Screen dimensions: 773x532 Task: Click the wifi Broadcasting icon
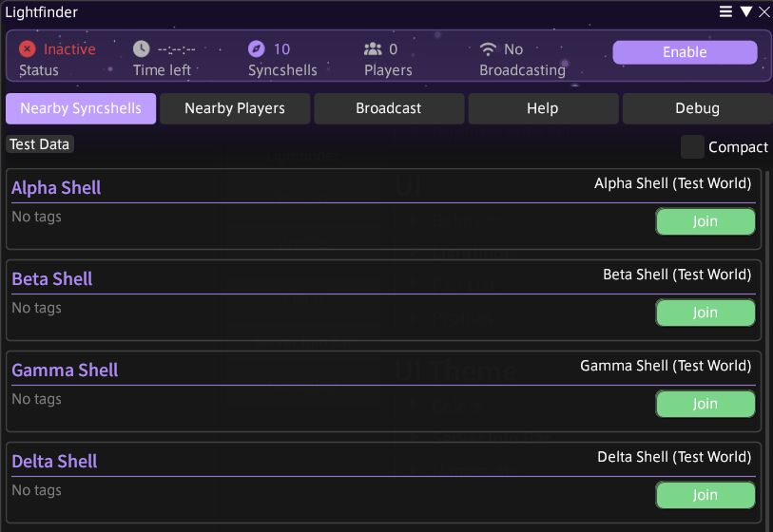[x=489, y=49]
